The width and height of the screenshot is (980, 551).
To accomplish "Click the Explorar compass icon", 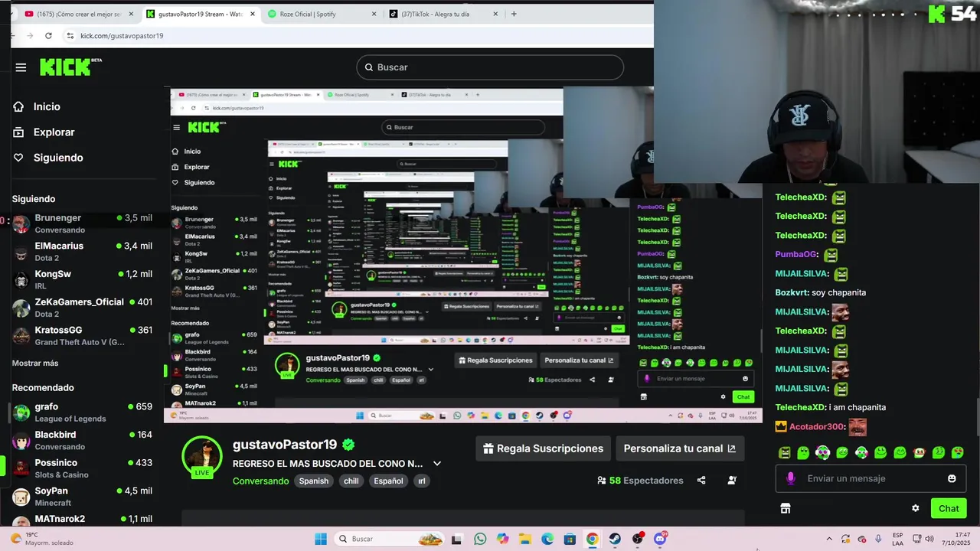I will 18,132.
